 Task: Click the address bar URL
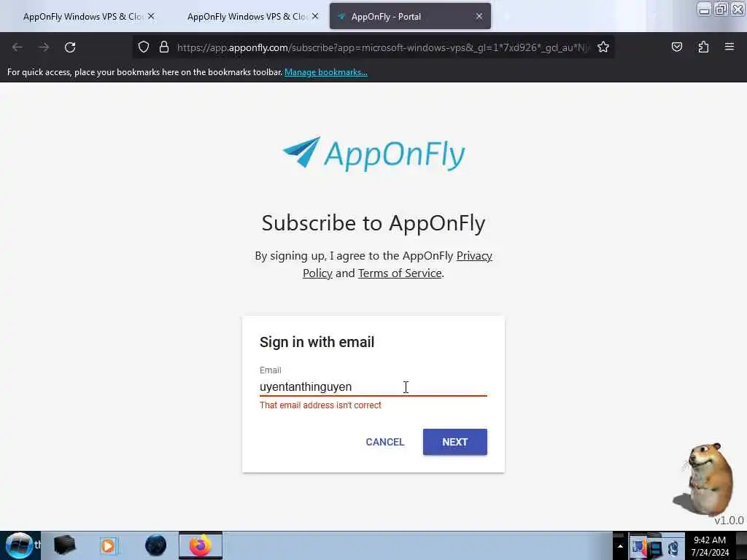382,47
